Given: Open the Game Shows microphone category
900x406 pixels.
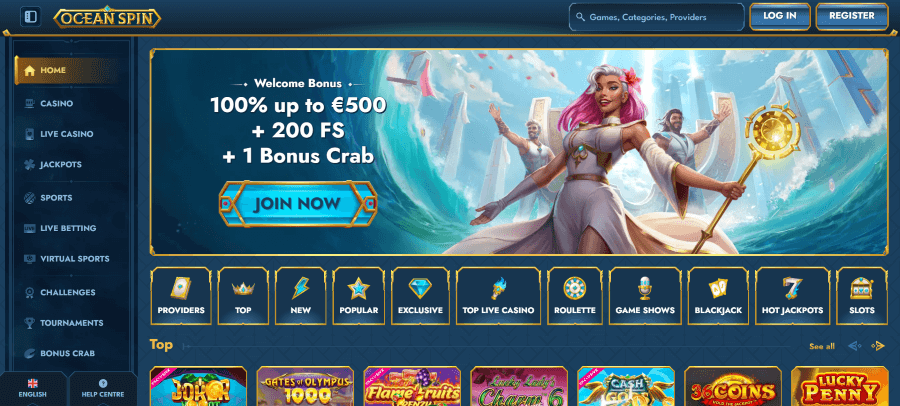Looking at the screenshot, I should (x=645, y=296).
